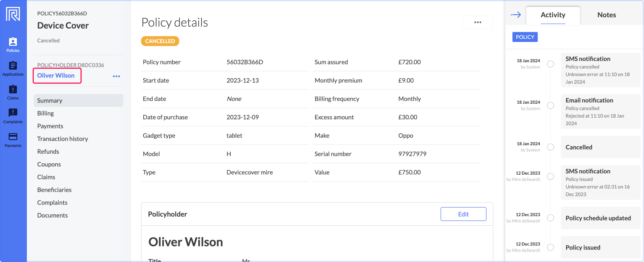Switch to the Notes tab
The height and width of the screenshot is (262, 644).
[x=606, y=14]
